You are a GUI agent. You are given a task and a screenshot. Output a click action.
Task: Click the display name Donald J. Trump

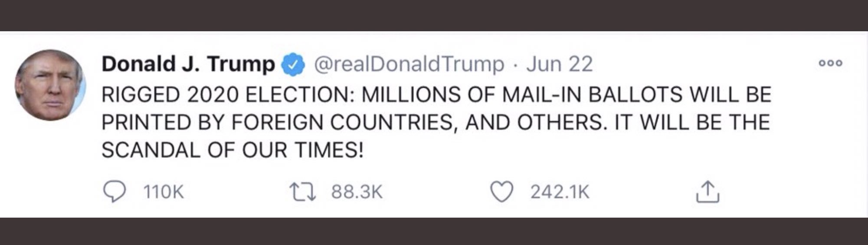point(188,64)
